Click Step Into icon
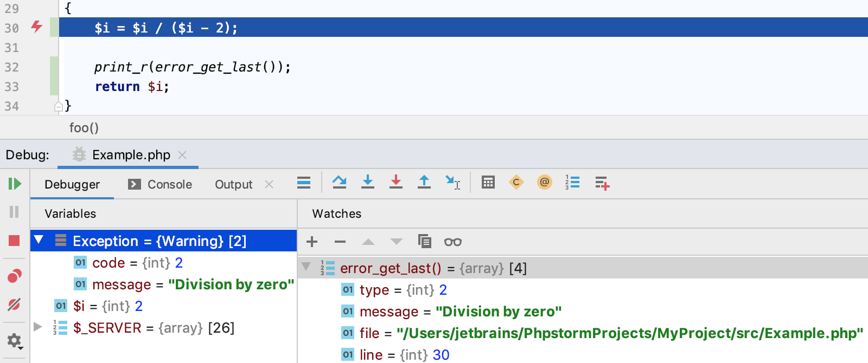This screenshot has height=363, width=868. tap(368, 182)
